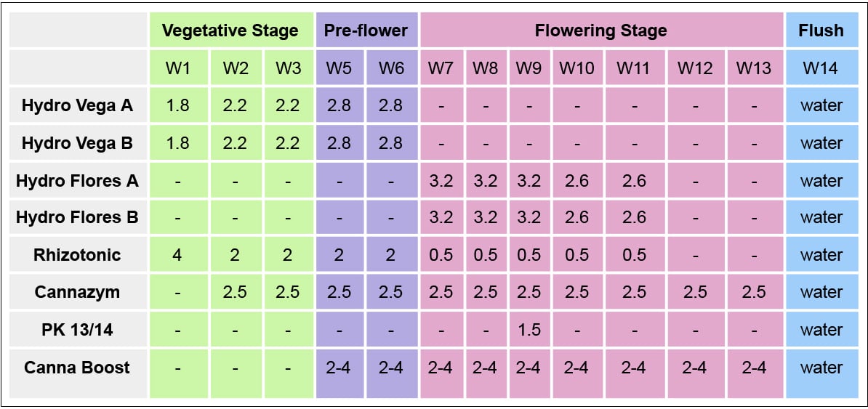Select the Canna Boost row label
The height and width of the screenshot is (409, 868).
point(77,367)
